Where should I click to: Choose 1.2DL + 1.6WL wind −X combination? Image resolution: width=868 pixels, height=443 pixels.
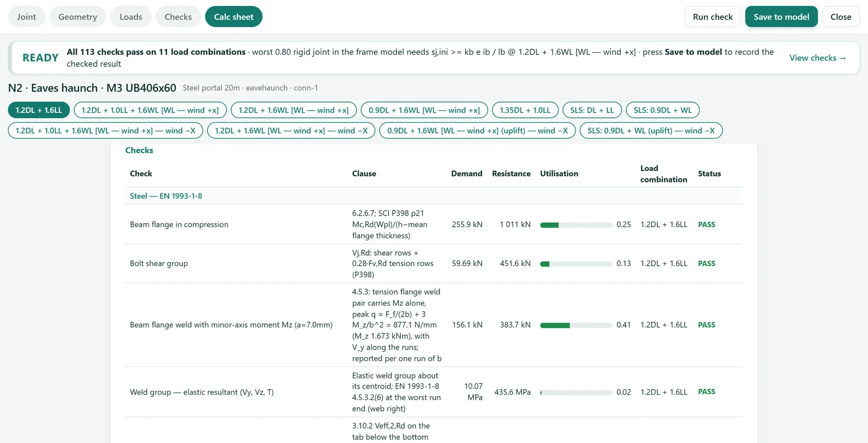pyautogui.click(x=291, y=131)
